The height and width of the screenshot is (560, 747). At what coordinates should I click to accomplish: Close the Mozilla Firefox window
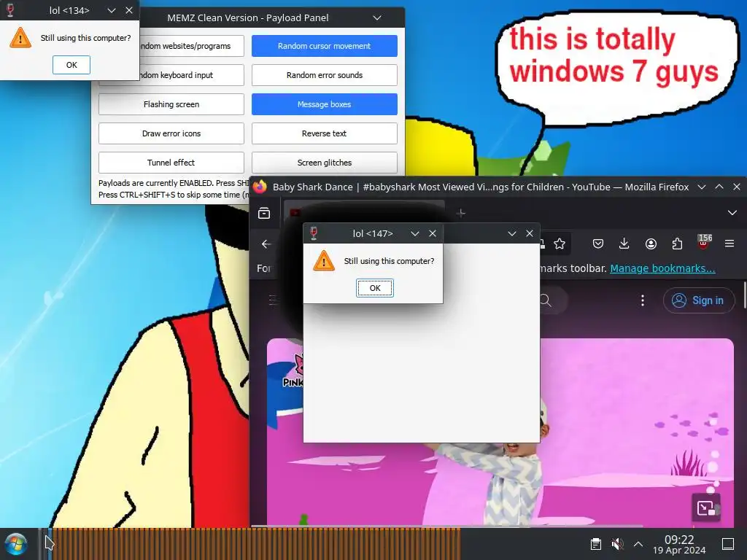737,187
